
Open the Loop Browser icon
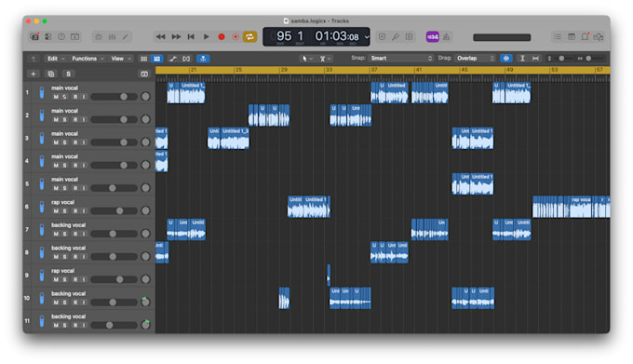pos(585,36)
